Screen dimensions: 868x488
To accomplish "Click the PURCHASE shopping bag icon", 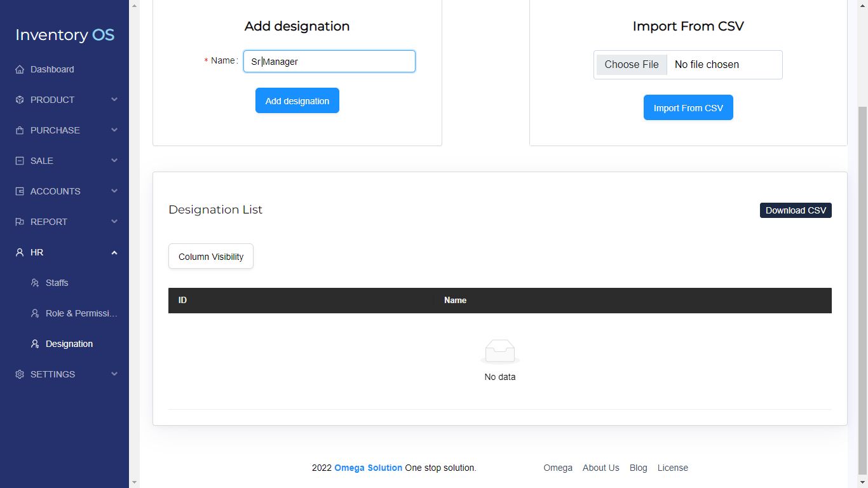I will click(x=20, y=130).
